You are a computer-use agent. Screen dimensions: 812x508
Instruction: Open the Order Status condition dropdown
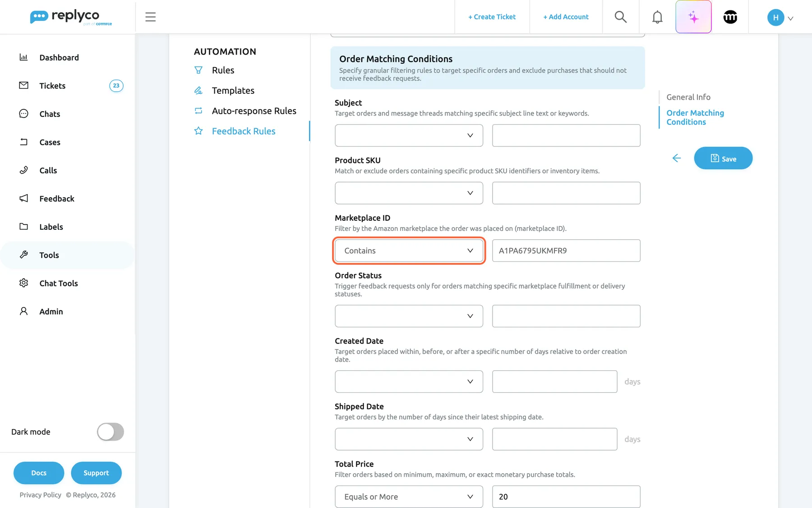[409, 316]
